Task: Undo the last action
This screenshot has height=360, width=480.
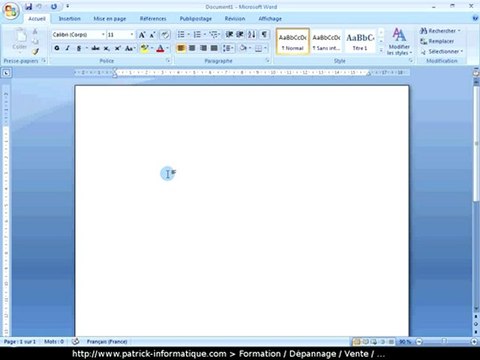Action: click(x=39, y=7)
